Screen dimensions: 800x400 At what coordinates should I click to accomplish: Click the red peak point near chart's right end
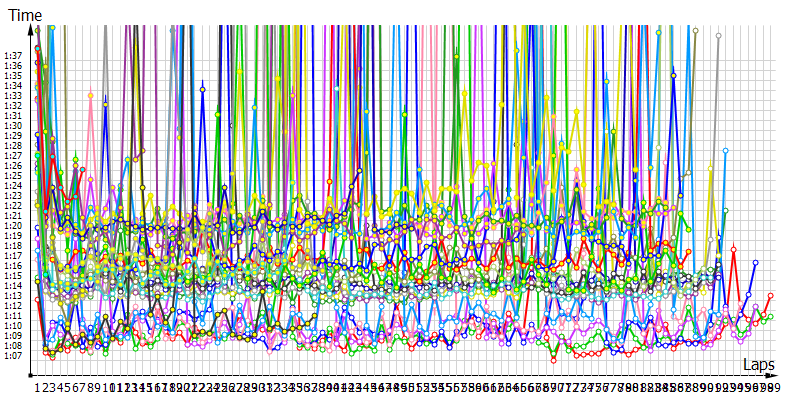pyautogui.click(x=733, y=249)
